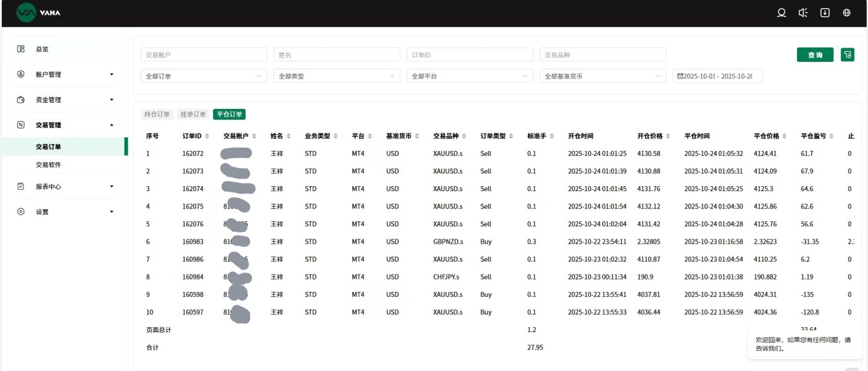The image size is (868, 371).
Task: Switch to the 持仓订单 tab
Action: pyautogui.click(x=157, y=114)
